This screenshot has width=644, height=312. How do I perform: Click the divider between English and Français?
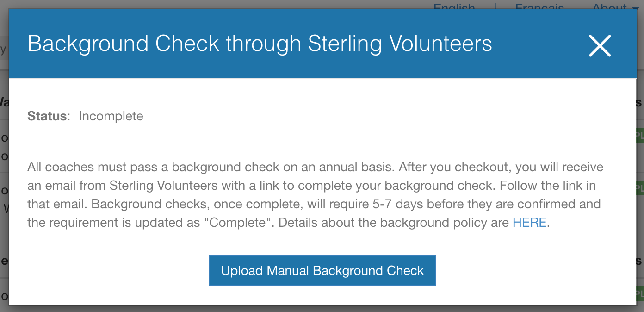pyautogui.click(x=495, y=6)
